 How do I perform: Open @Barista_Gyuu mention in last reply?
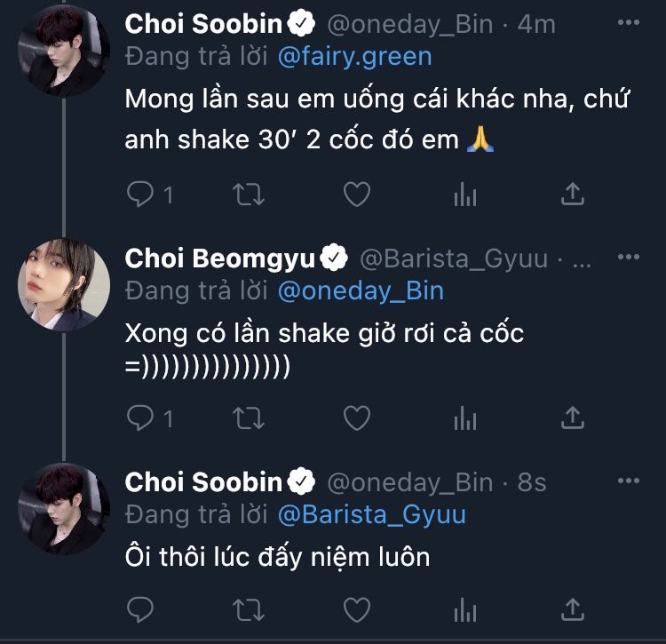coord(371,514)
